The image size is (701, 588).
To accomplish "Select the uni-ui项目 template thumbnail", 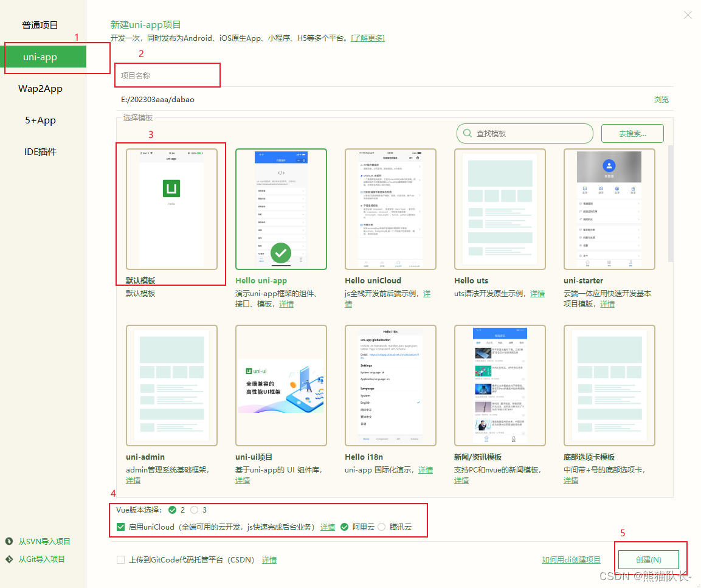I will [281, 386].
